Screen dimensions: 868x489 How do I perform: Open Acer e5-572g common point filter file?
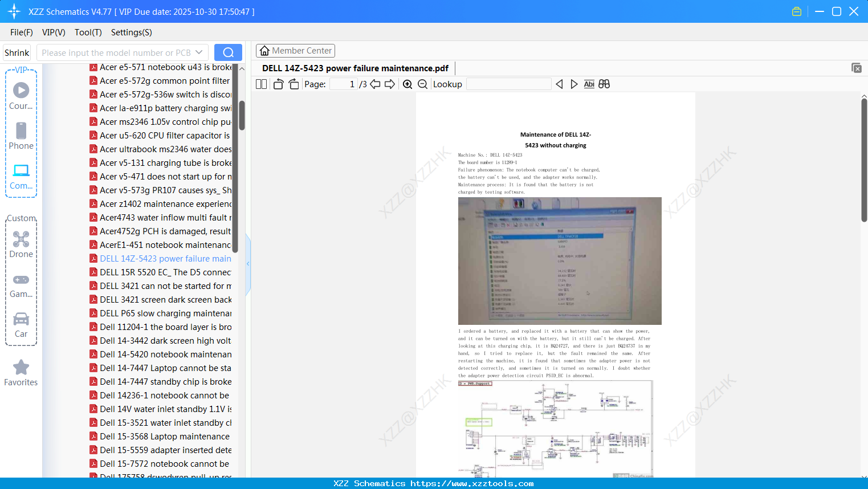(x=161, y=81)
